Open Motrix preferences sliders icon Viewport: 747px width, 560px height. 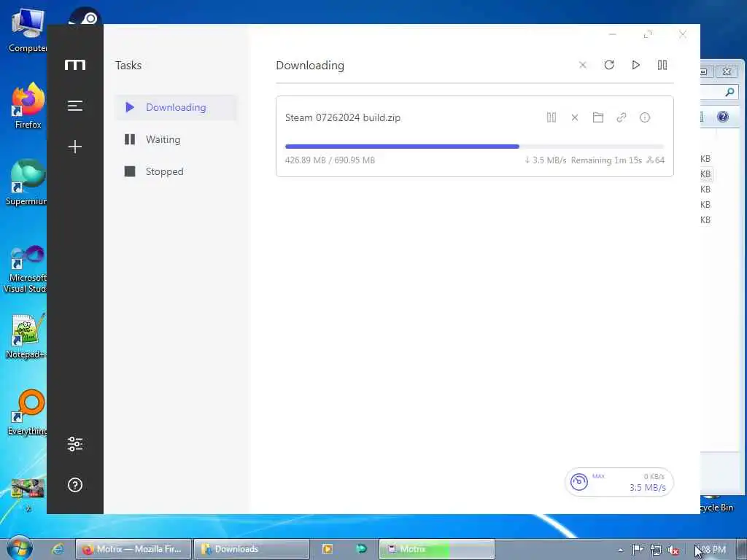(x=75, y=444)
